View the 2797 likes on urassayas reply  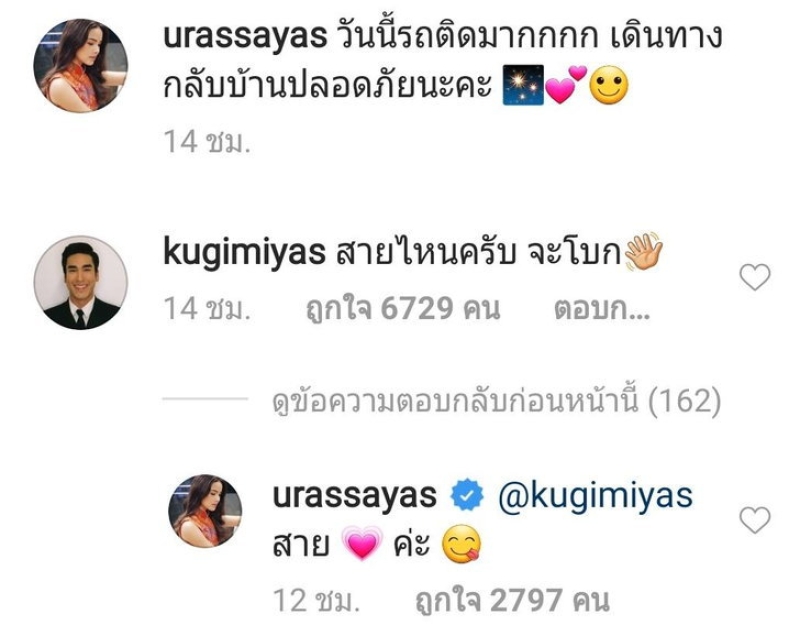pos(512,600)
